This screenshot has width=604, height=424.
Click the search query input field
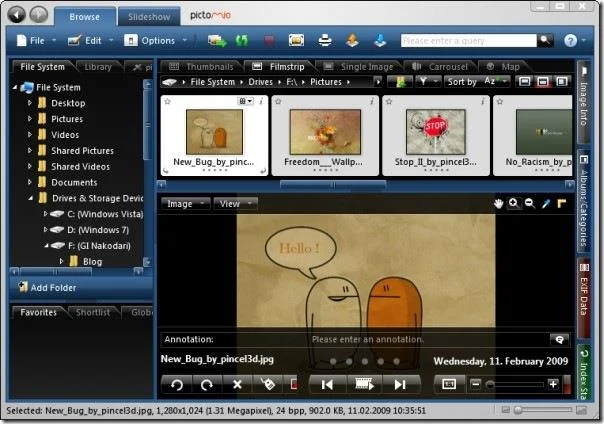(468, 40)
